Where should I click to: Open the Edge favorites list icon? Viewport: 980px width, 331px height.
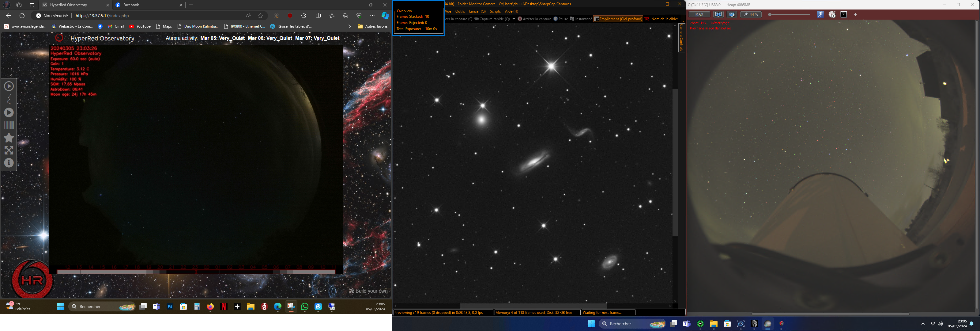coord(332,16)
